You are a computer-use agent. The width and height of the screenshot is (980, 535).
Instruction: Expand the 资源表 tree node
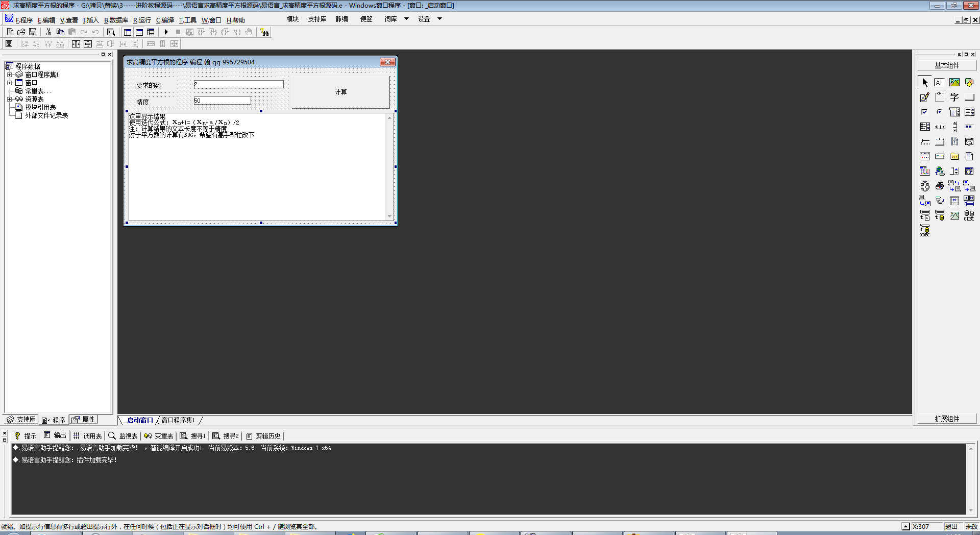[x=9, y=99]
